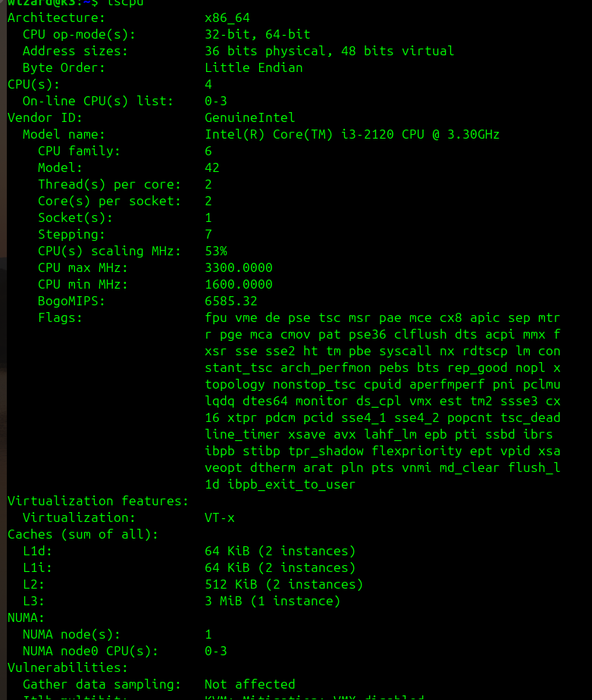Click the Intel Core i3-2120 CPU text
This screenshot has width=592, height=700.
(352, 135)
